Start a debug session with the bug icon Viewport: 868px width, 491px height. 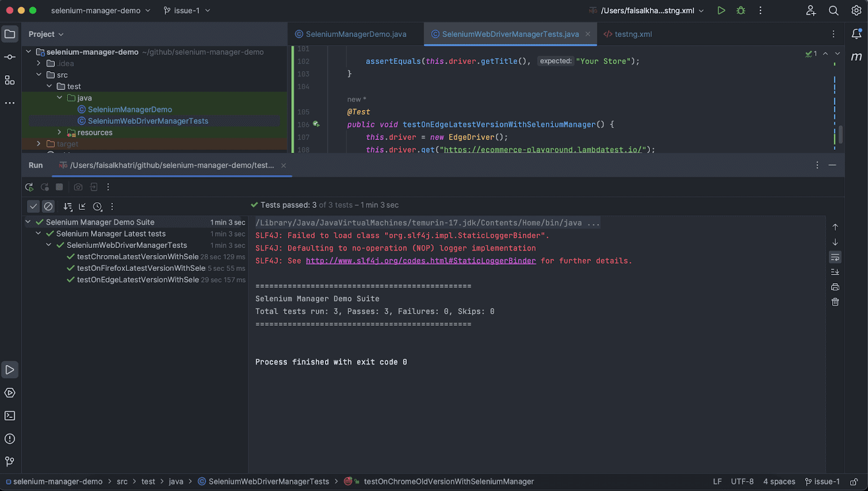click(741, 10)
